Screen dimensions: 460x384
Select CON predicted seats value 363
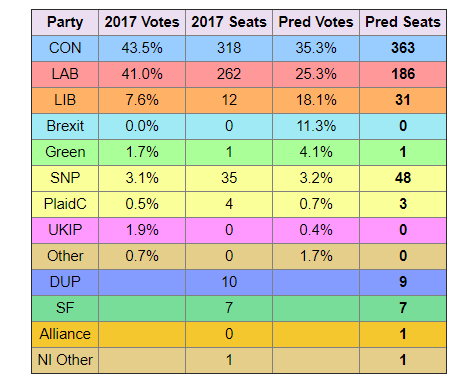[403, 48]
